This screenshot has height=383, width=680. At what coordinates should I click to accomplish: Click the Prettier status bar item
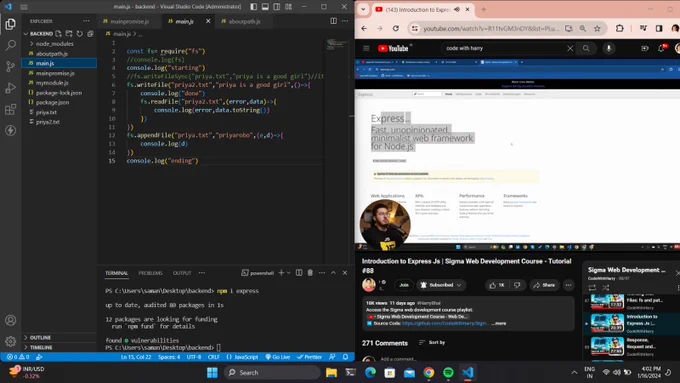coord(309,357)
